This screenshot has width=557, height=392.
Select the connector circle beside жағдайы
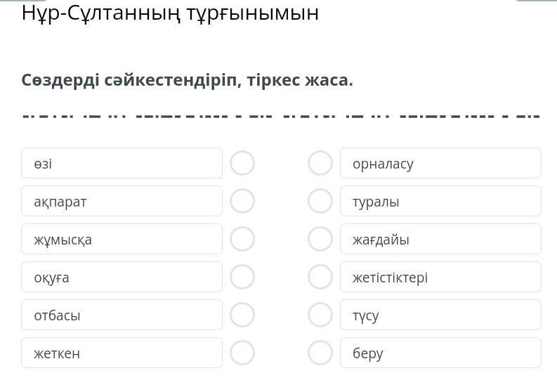320,239
